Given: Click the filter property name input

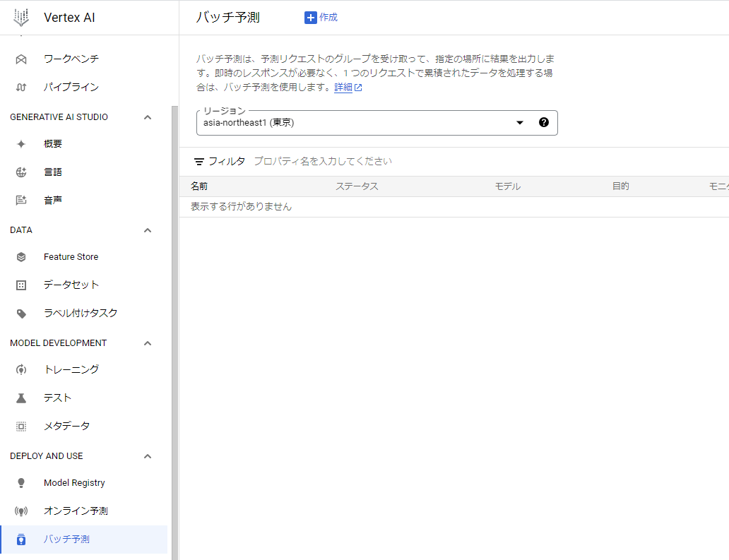Looking at the screenshot, I should 323,161.
